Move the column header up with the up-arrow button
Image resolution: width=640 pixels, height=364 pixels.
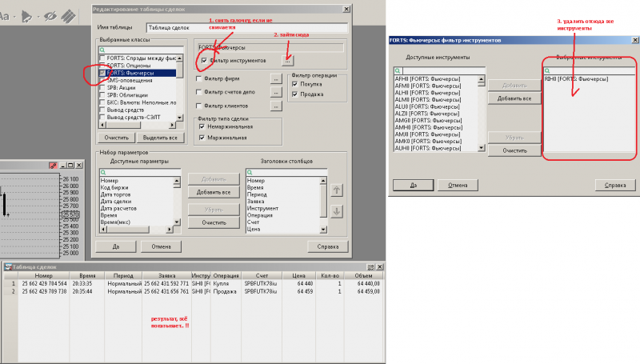click(x=336, y=190)
